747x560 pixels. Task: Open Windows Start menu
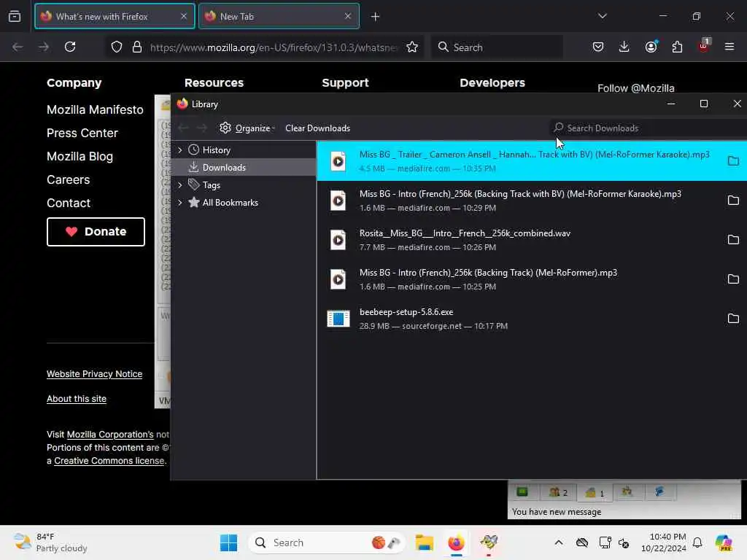tap(228, 542)
